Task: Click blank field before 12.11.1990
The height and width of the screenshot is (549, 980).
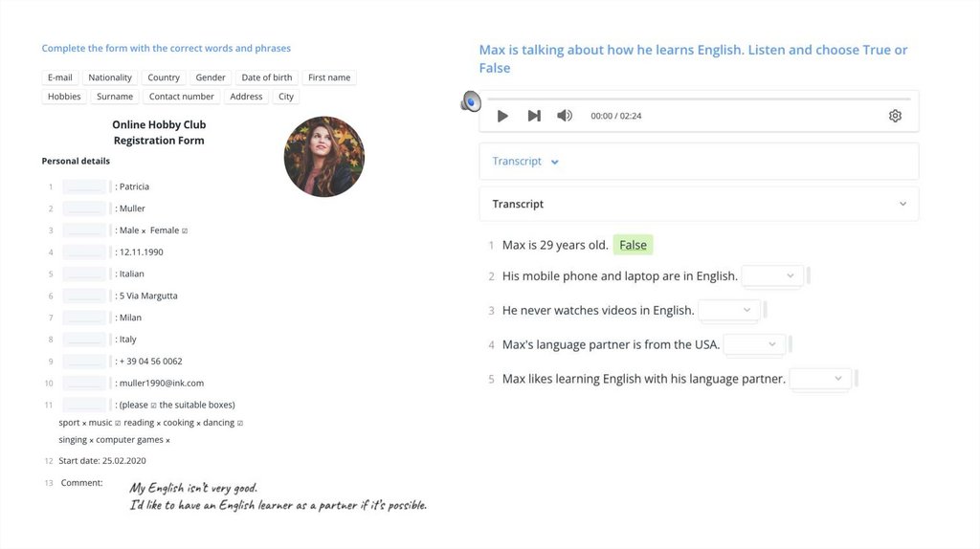Action: 85,252
